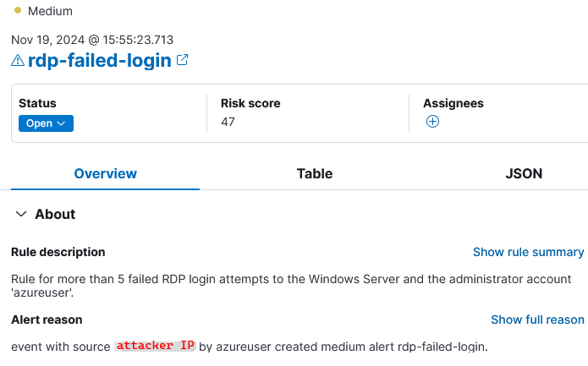Switch to the Table tab
588x366 pixels.
click(x=315, y=173)
